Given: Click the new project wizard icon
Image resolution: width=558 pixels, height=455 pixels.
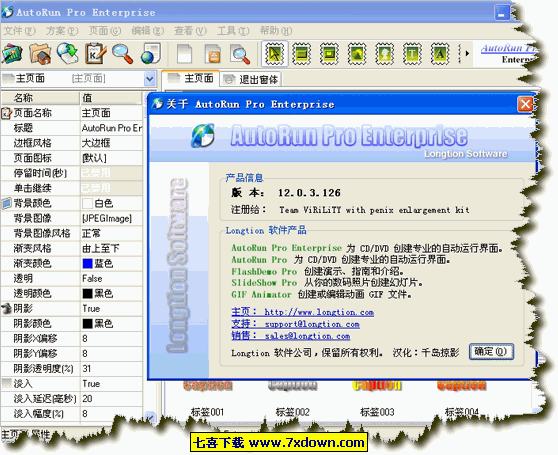Looking at the screenshot, I should 12,54.
